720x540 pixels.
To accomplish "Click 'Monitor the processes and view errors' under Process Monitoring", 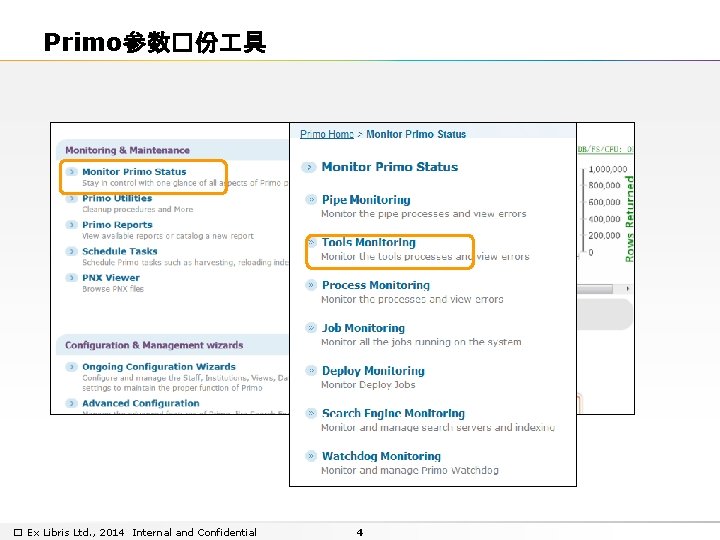I will click(x=412, y=299).
